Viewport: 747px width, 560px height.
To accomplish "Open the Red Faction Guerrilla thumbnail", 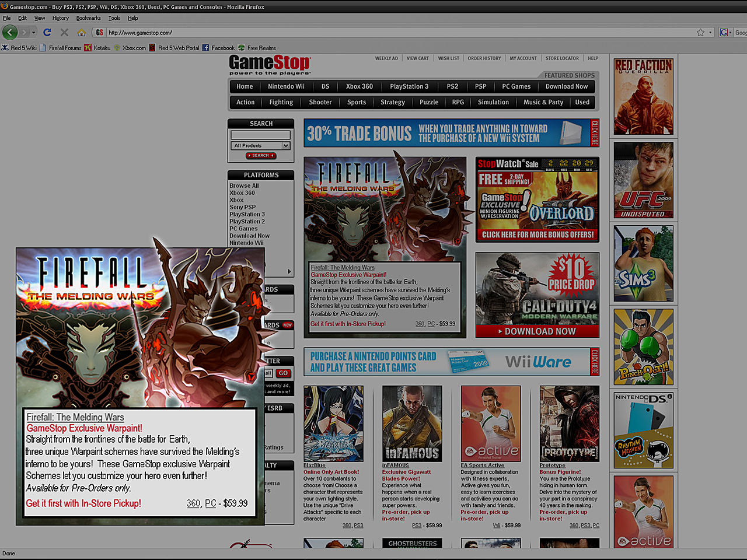I will point(643,97).
